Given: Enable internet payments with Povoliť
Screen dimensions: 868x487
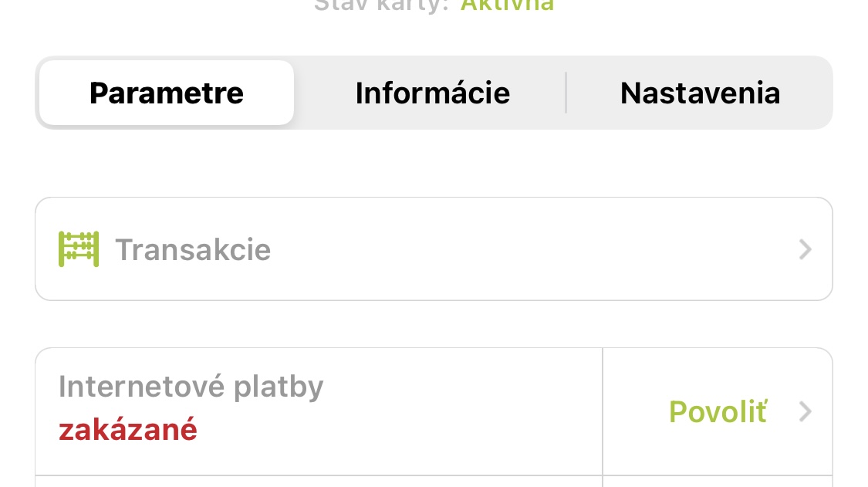Looking at the screenshot, I should coord(718,412).
